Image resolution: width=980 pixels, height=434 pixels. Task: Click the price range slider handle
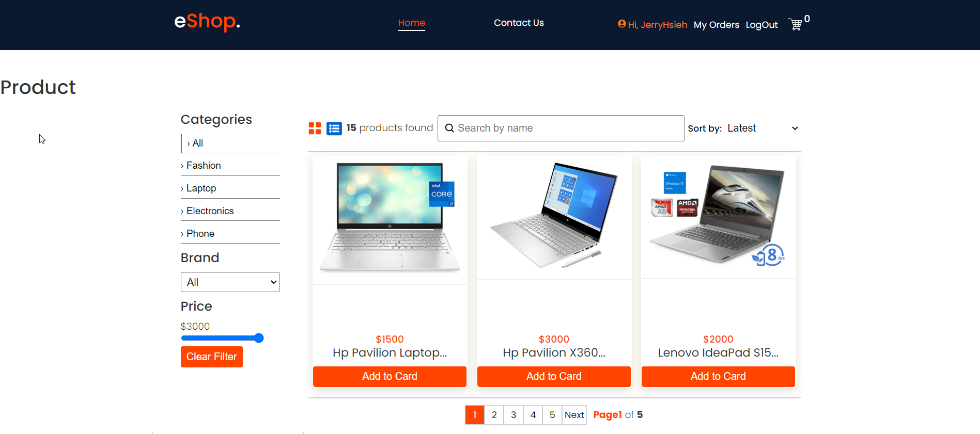click(x=259, y=338)
